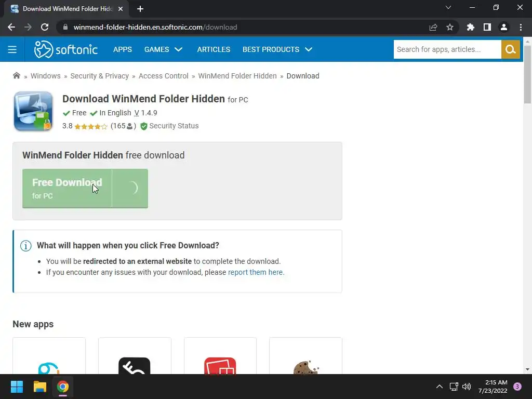The height and width of the screenshot is (399, 532).
Task: Click the scrollbar down arrow
Action: (527, 369)
